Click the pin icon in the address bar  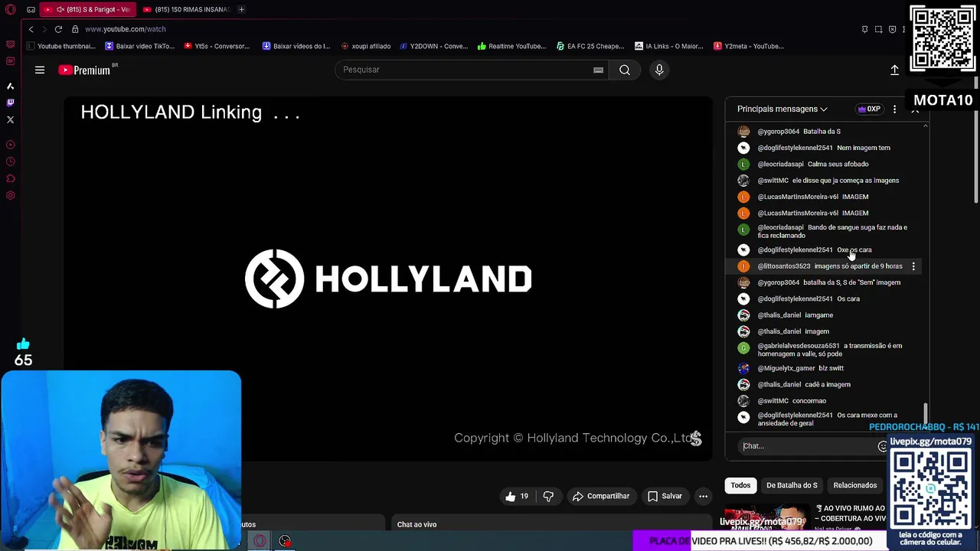(864, 29)
